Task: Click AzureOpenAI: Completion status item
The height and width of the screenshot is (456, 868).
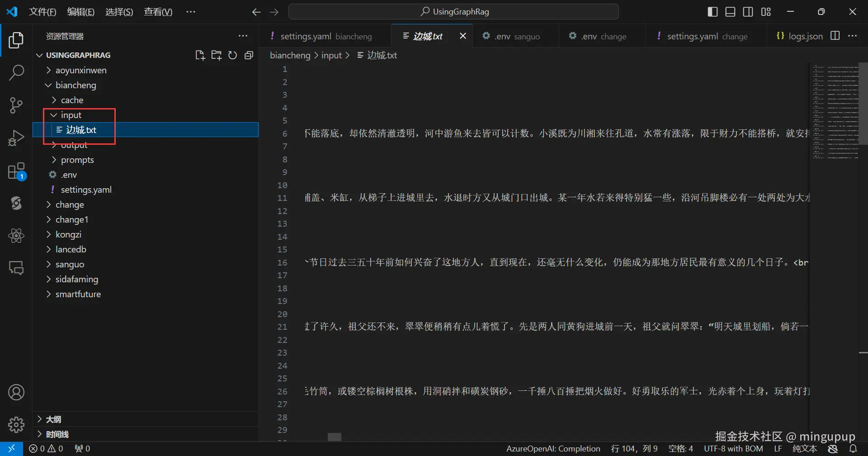Action: [553, 448]
